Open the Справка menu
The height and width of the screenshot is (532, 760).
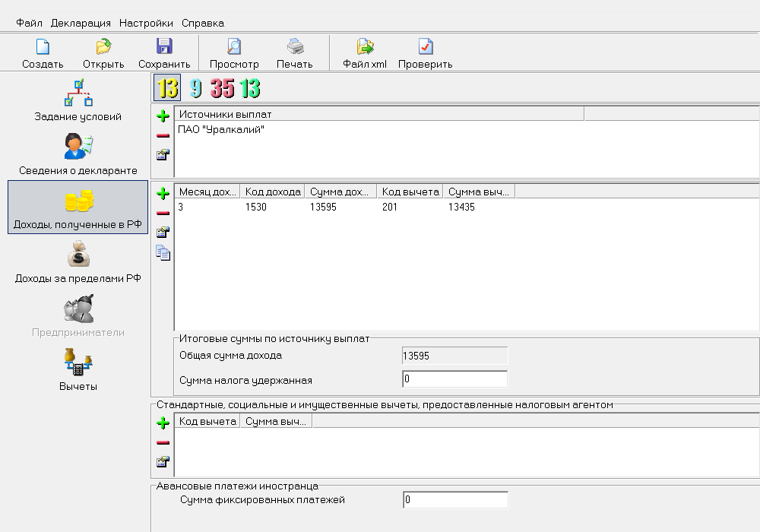point(203,23)
